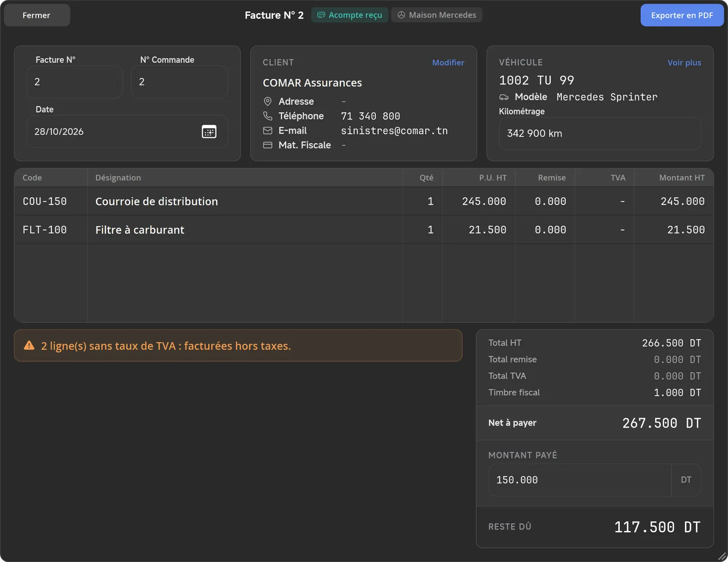Click Net à payer amount 267.500 DT
Screen dimensions: 728x562
(x=662, y=423)
